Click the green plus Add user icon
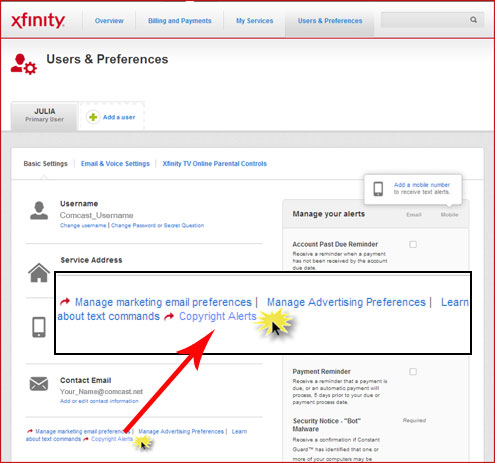Screen dimensions: 495x463 point(93,117)
